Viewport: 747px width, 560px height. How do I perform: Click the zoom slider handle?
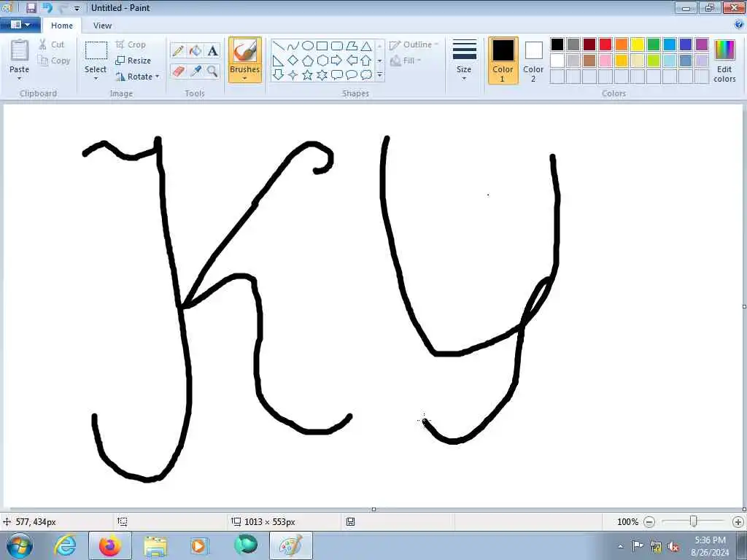(x=694, y=522)
